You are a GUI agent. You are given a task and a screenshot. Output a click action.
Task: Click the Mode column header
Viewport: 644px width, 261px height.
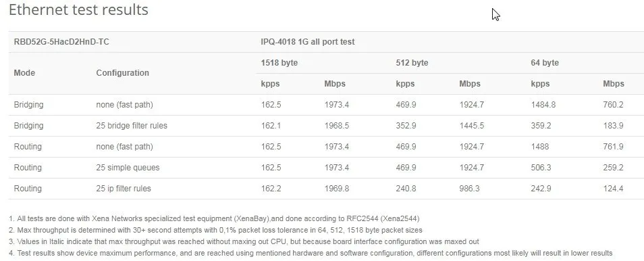point(24,73)
